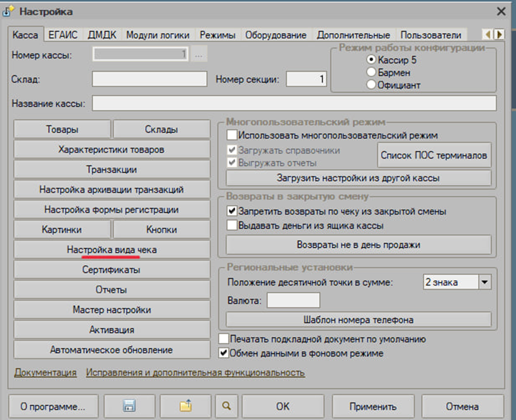Click the Валюта text field
The image size is (516, 420).
[x=293, y=300]
